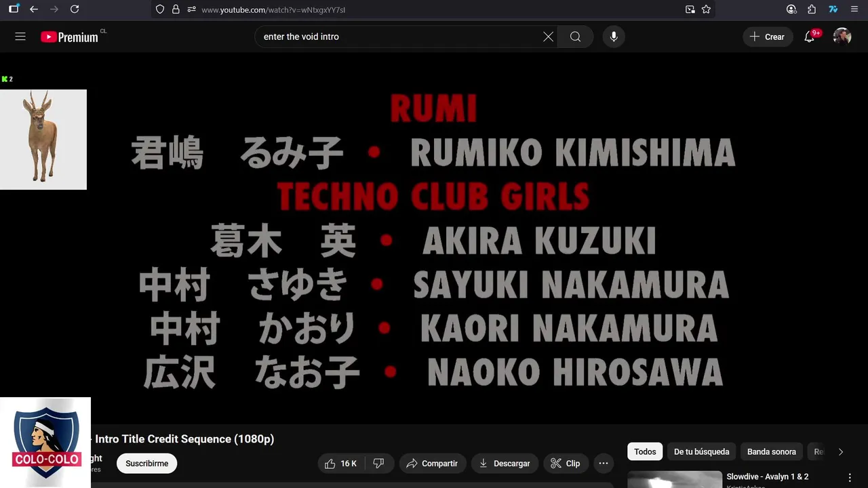Bookmark this page with star icon
The height and width of the screenshot is (488, 868).
click(x=706, y=9)
